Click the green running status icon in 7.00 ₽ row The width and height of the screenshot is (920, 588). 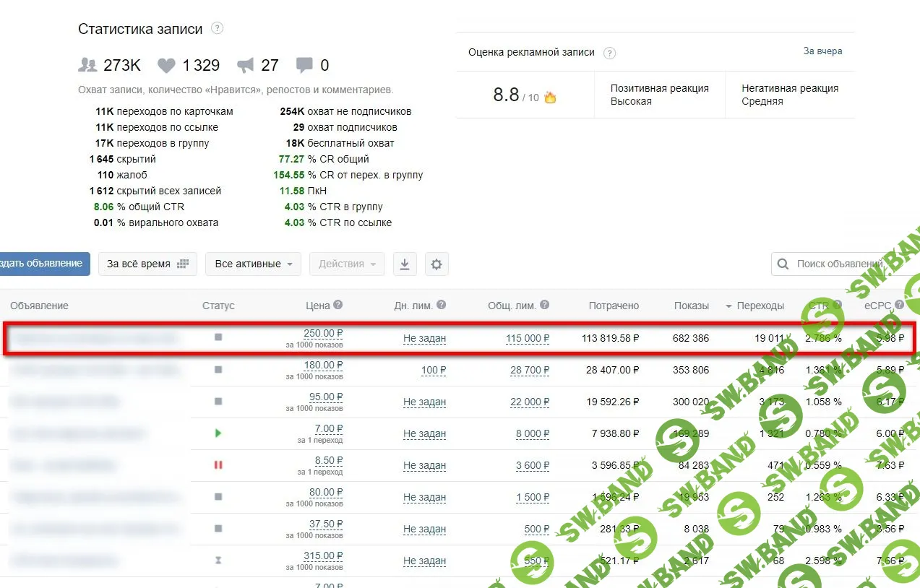(218, 433)
